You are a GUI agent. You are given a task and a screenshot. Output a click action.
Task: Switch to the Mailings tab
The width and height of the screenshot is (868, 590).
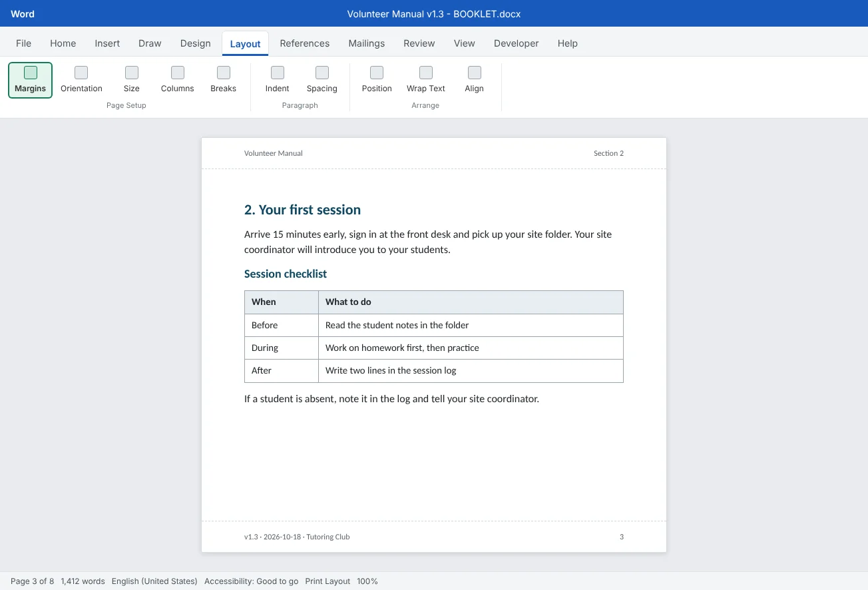367,43
